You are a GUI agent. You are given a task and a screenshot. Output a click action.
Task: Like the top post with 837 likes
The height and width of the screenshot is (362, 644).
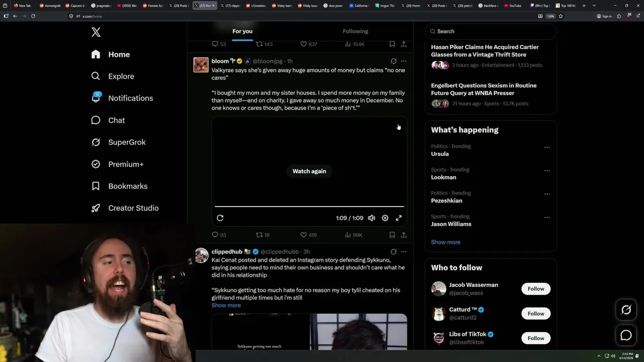tap(308, 44)
